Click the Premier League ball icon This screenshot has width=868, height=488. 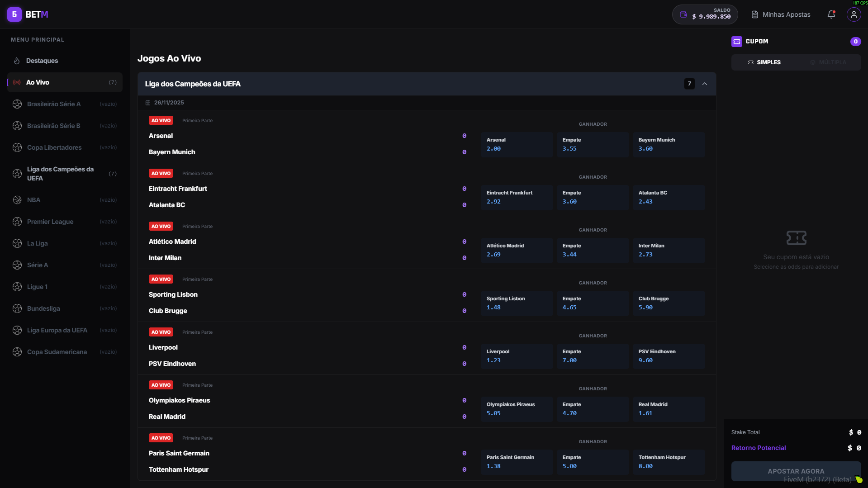(x=17, y=221)
